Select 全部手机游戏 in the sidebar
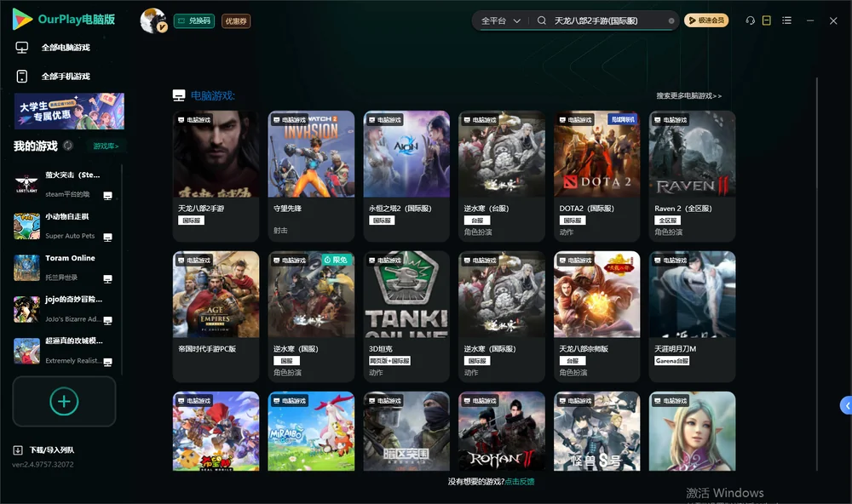The width and height of the screenshot is (852, 504). click(66, 77)
